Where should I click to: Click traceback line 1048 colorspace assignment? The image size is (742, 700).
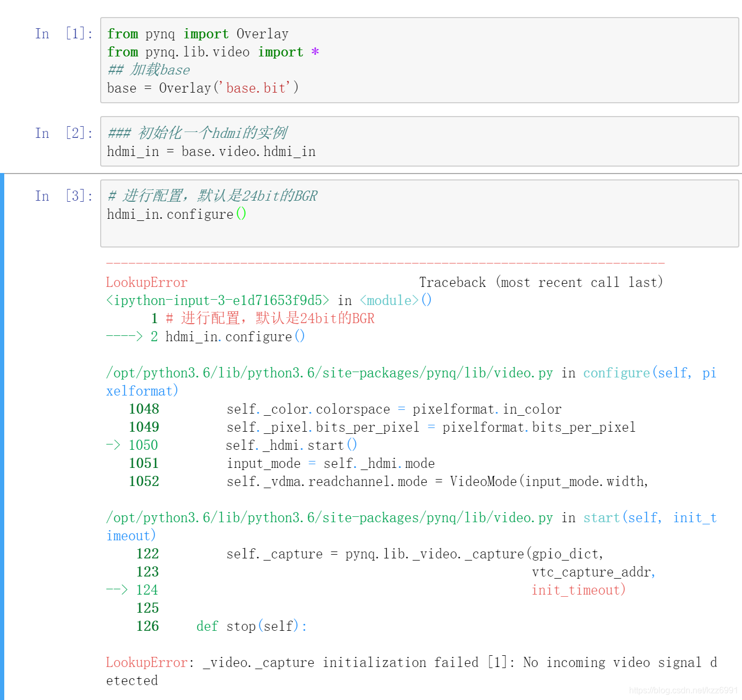pyautogui.click(x=345, y=409)
